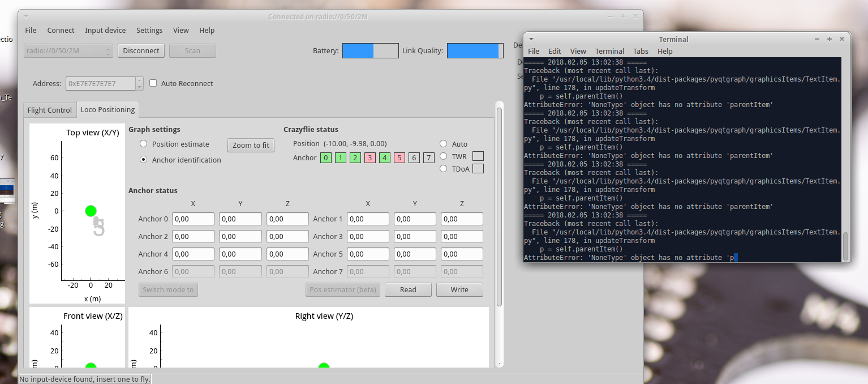
Task: Open the Terminal window menu arrow icon
Action: 531,39
